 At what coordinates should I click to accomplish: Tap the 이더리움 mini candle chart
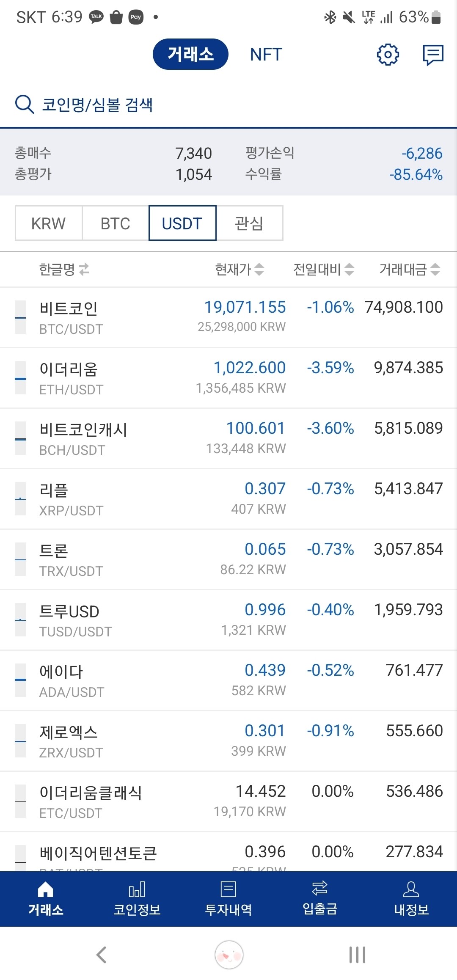point(20,378)
